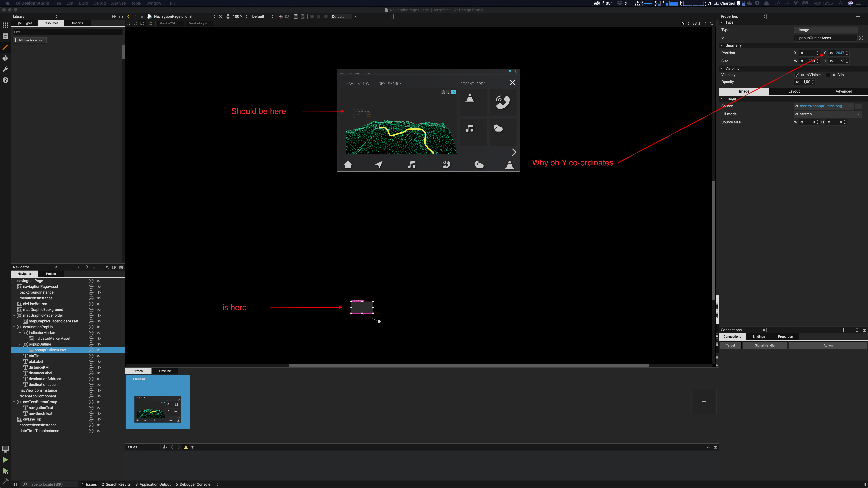This screenshot has width=868, height=488.
Task: Hide the destinationPopUp item
Action: click(99, 327)
